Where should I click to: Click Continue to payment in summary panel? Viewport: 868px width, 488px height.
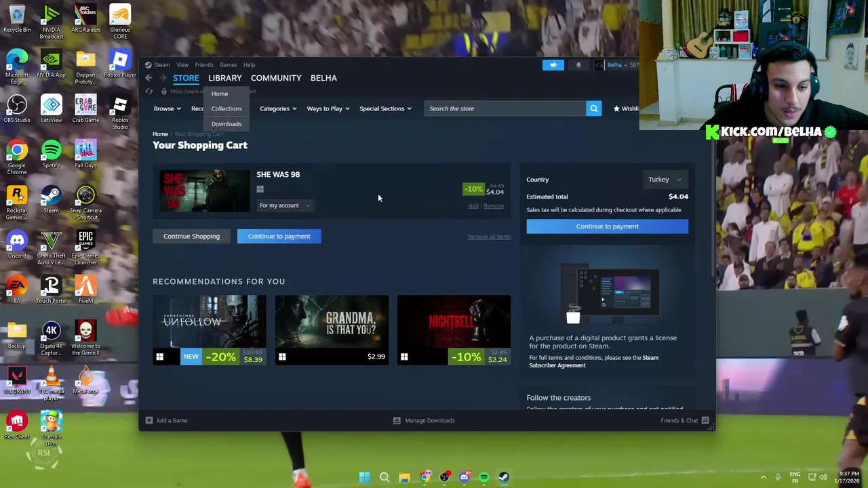(x=607, y=226)
